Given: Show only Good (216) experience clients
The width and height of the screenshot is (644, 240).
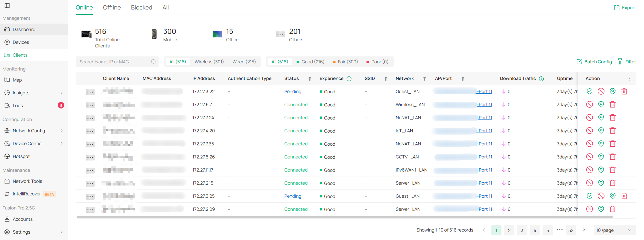Looking at the screenshot, I should [x=310, y=62].
